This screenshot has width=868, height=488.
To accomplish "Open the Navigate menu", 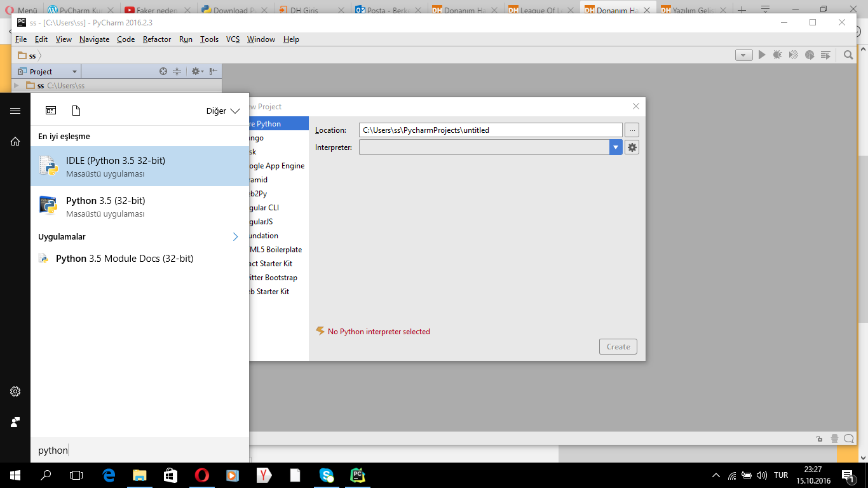I will point(94,39).
